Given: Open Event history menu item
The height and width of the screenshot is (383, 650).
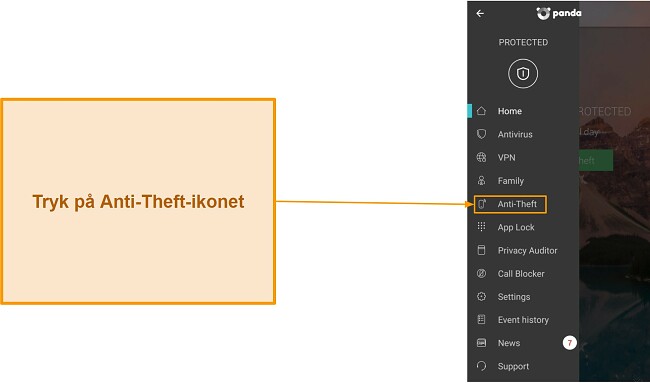Looking at the screenshot, I should click(523, 320).
